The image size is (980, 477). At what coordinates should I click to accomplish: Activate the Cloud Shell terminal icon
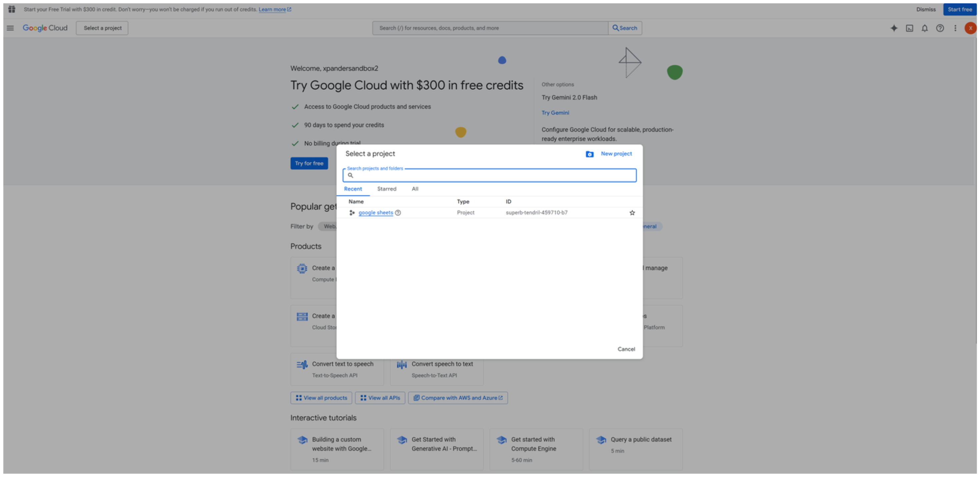909,28
